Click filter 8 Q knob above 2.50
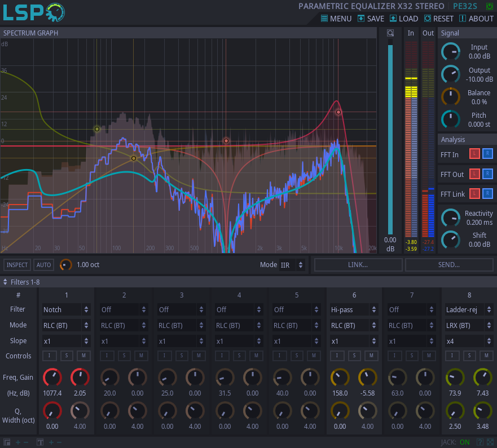This screenshot has height=448, width=497. tap(455, 411)
